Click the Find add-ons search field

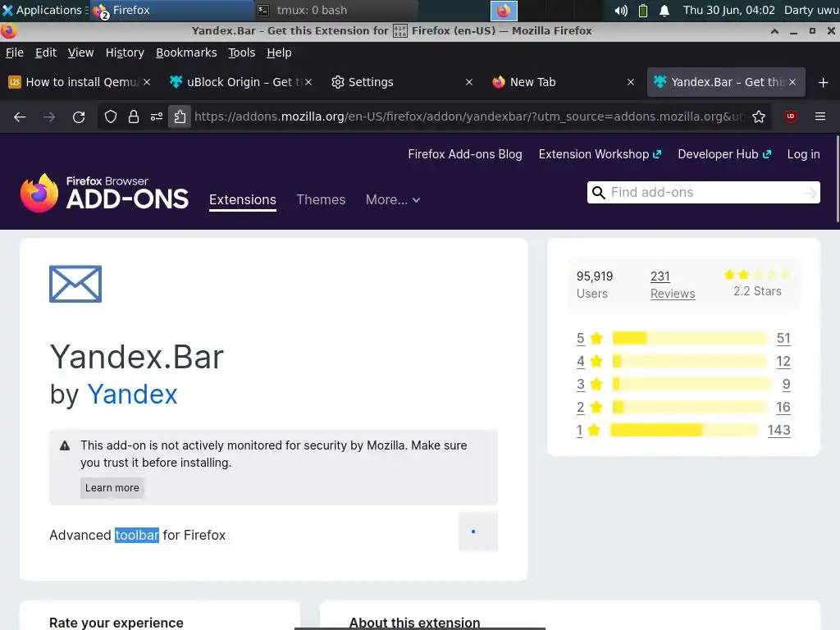[x=703, y=192]
